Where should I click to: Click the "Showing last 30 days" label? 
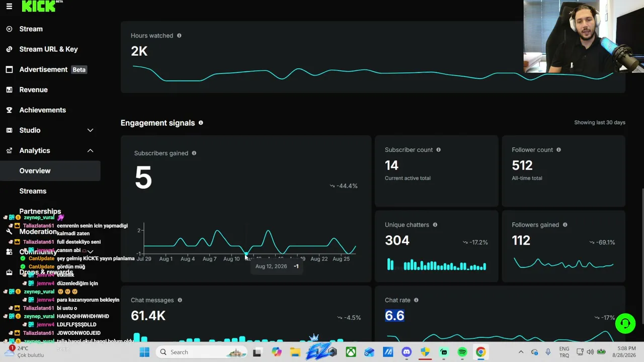click(x=600, y=123)
